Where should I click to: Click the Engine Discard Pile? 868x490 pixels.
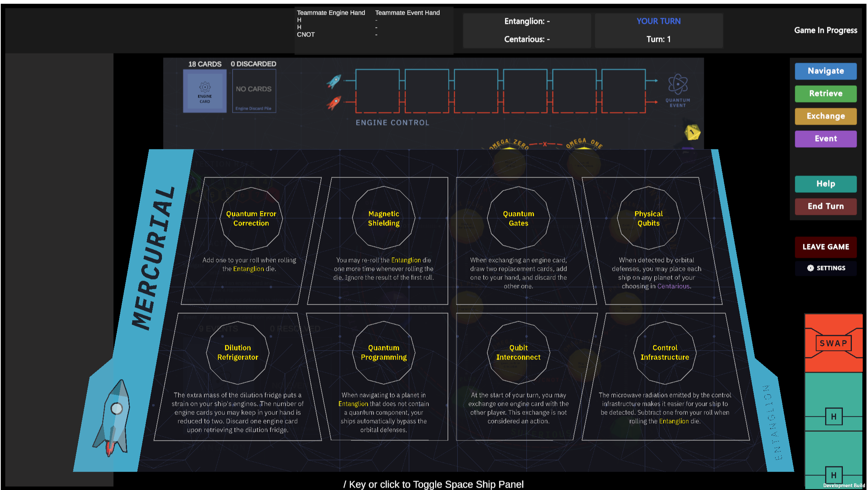254,91
